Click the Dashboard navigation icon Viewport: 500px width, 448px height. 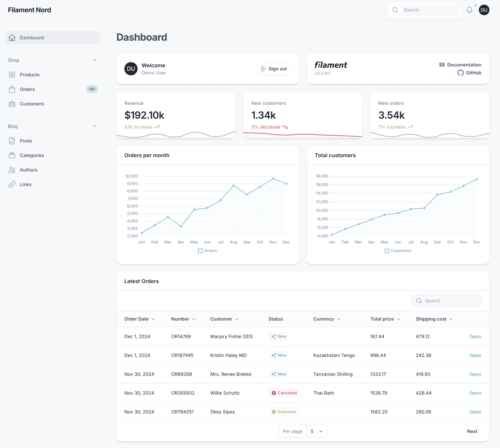point(12,38)
